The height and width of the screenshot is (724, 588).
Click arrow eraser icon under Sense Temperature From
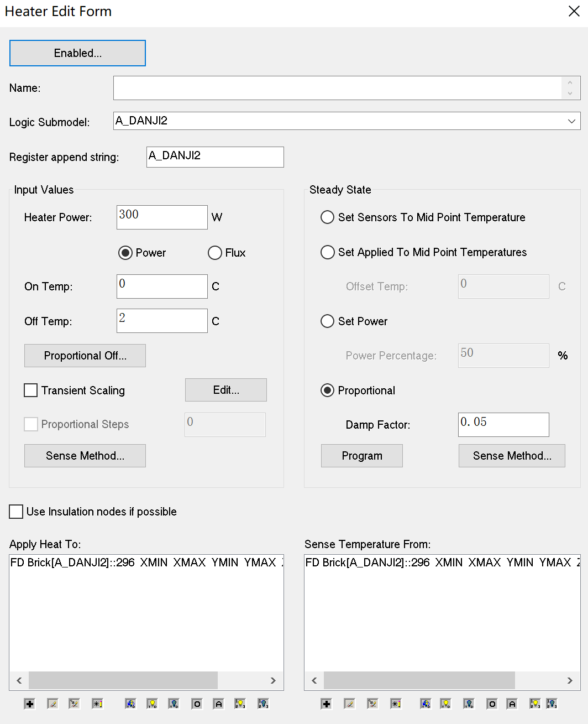372,704
